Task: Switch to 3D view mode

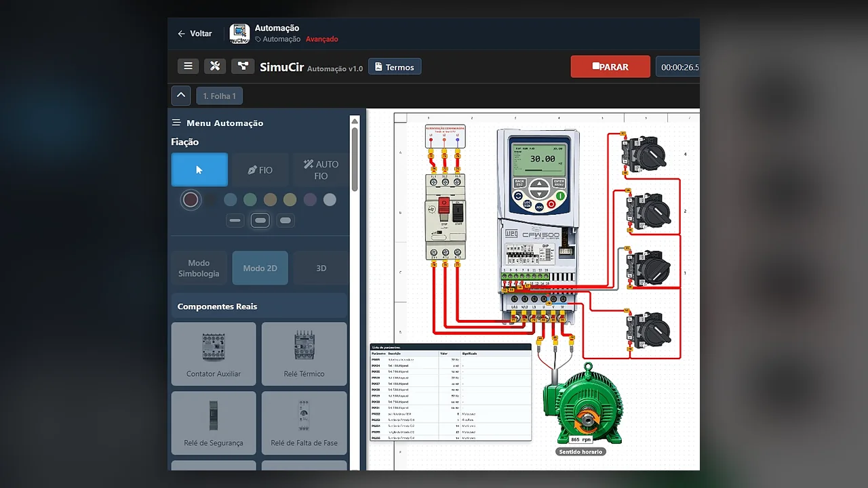Action: (321, 268)
